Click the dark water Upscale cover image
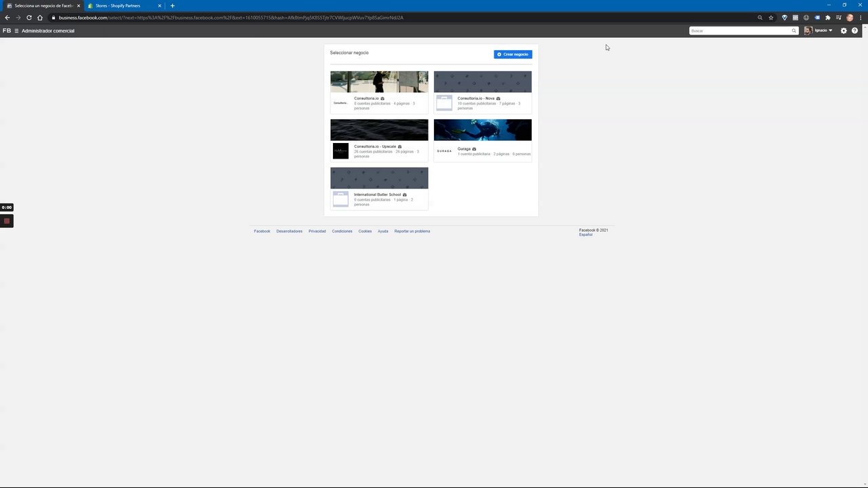This screenshot has height=488, width=868. pyautogui.click(x=379, y=130)
